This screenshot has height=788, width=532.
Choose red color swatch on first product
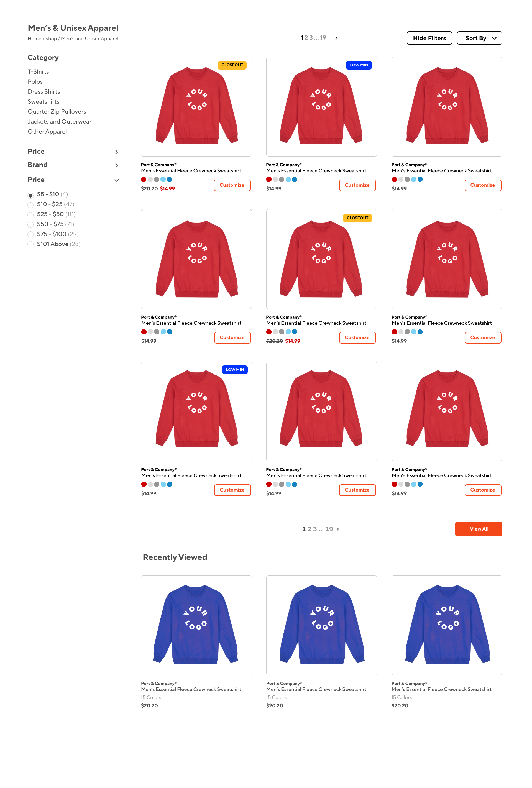point(144,179)
